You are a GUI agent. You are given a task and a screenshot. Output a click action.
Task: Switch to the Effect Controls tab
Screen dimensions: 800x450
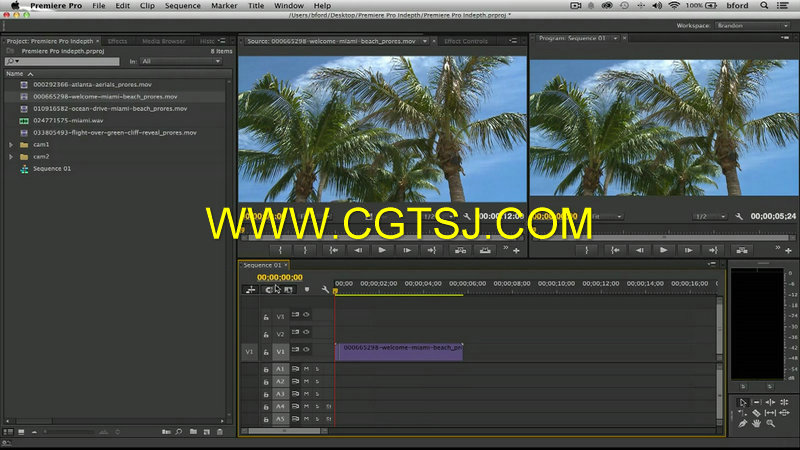coord(466,41)
